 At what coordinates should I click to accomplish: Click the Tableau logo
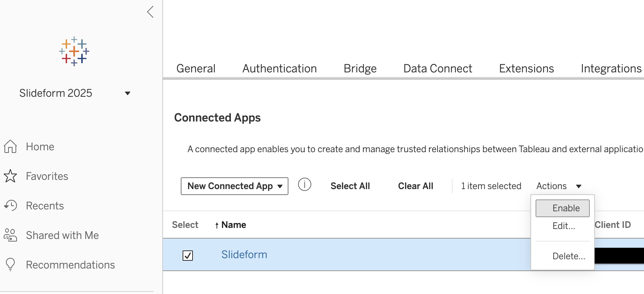pyautogui.click(x=74, y=51)
